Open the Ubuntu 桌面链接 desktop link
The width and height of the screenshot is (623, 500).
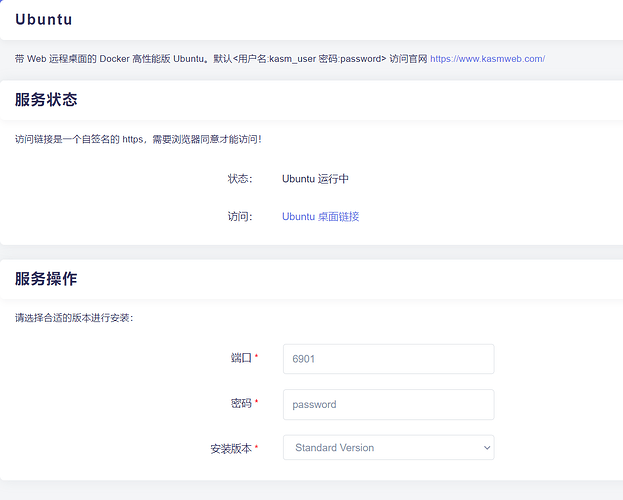320,216
